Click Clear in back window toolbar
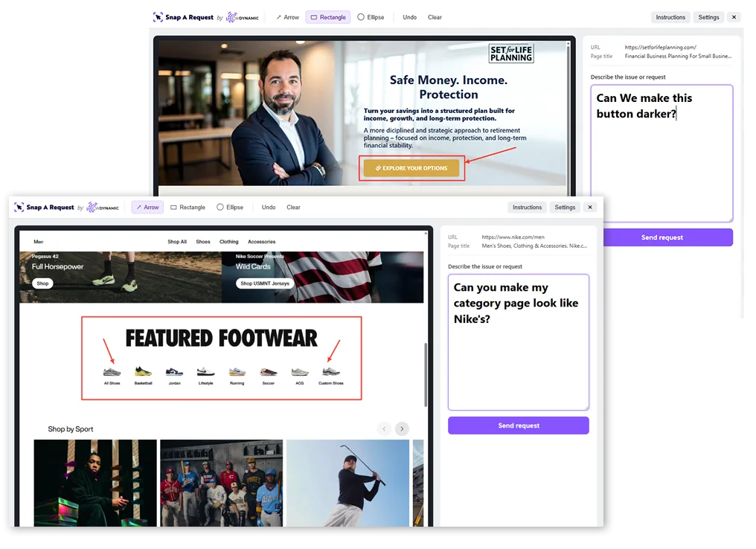Image resolution: width=756 pixels, height=549 pixels. pos(435,17)
